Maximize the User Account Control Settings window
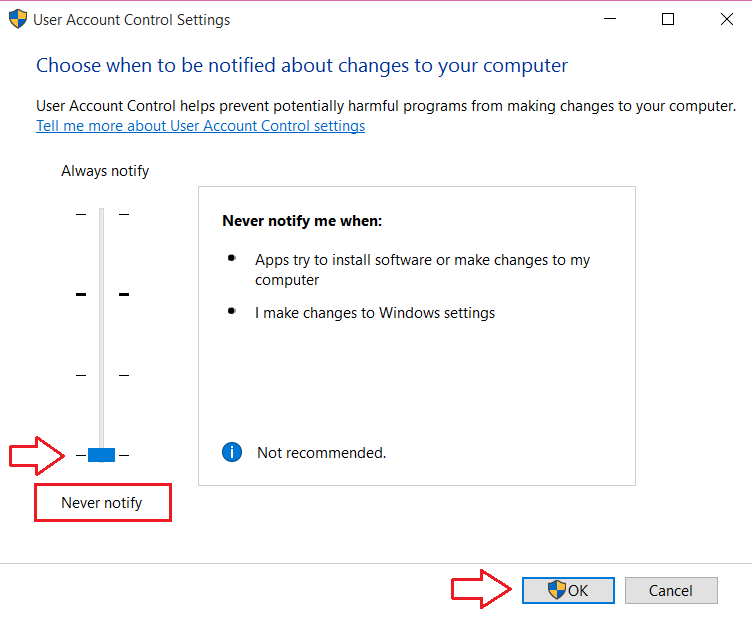Screen dimensions: 752x629 point(668,19)
